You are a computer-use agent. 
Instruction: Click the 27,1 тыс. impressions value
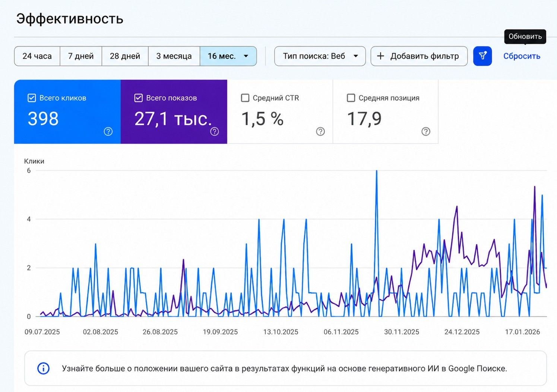pos(173,119)
